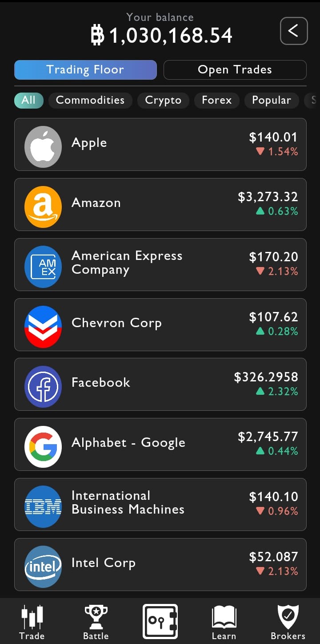Open the Learn section
Image resolution: width=320 pixels, height=644 pixels.
point(224,622)
